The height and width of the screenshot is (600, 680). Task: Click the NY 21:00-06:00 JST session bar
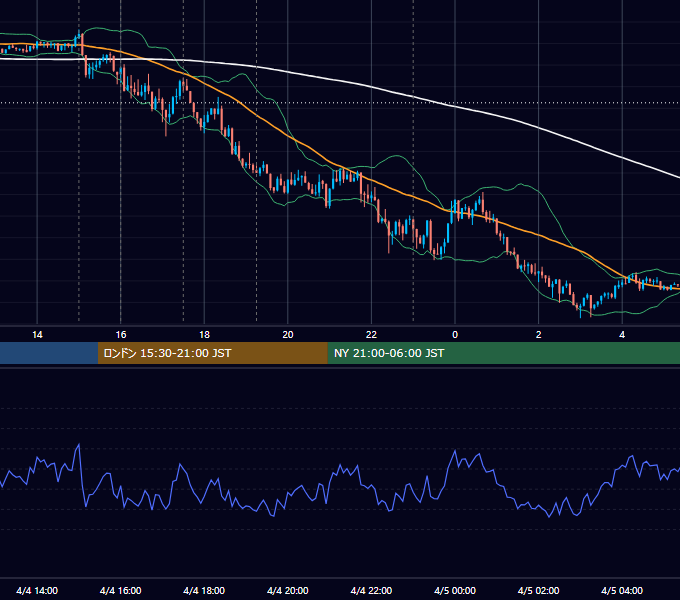503,353
